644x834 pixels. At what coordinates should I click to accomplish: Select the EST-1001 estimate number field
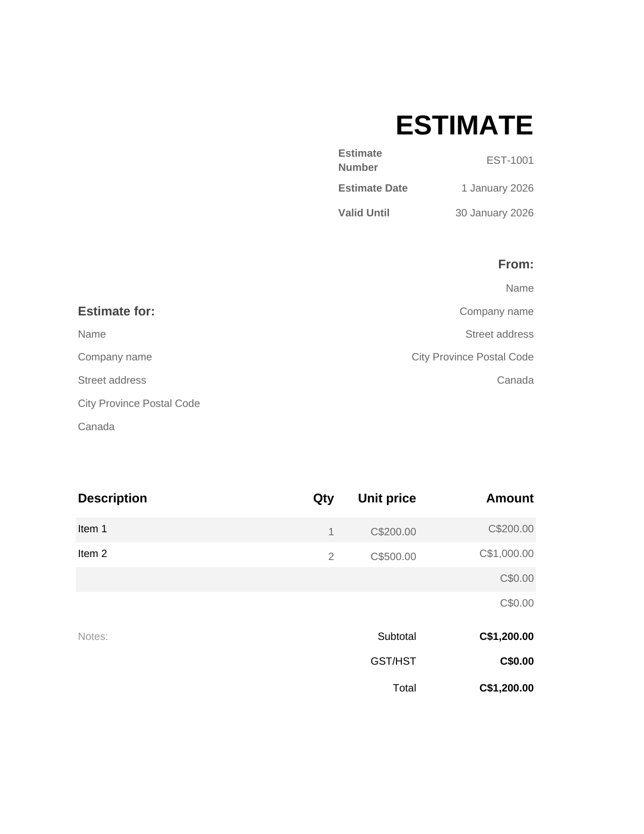[x=510, y=160]
